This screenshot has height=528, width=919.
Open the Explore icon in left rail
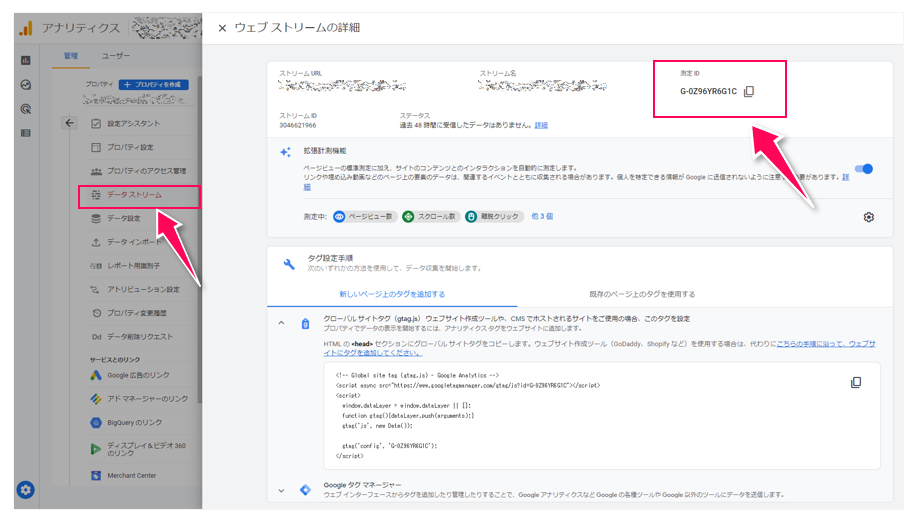coord(26,85)
